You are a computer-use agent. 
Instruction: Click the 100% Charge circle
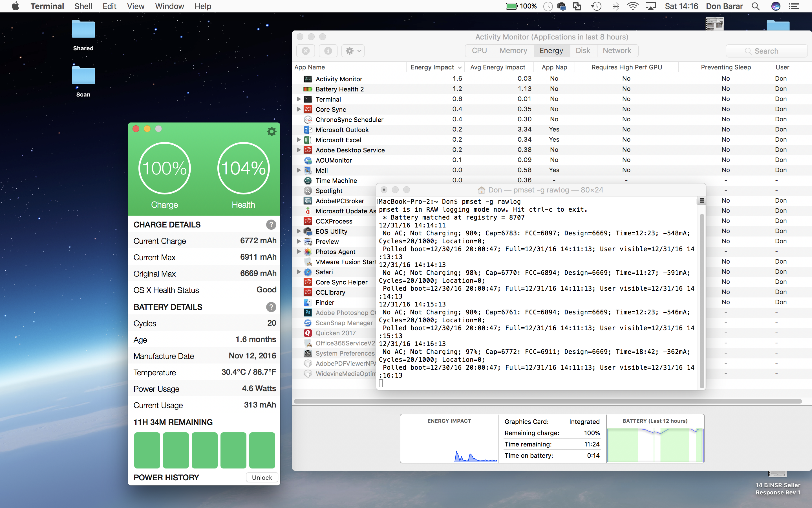(x=164, y=168)
